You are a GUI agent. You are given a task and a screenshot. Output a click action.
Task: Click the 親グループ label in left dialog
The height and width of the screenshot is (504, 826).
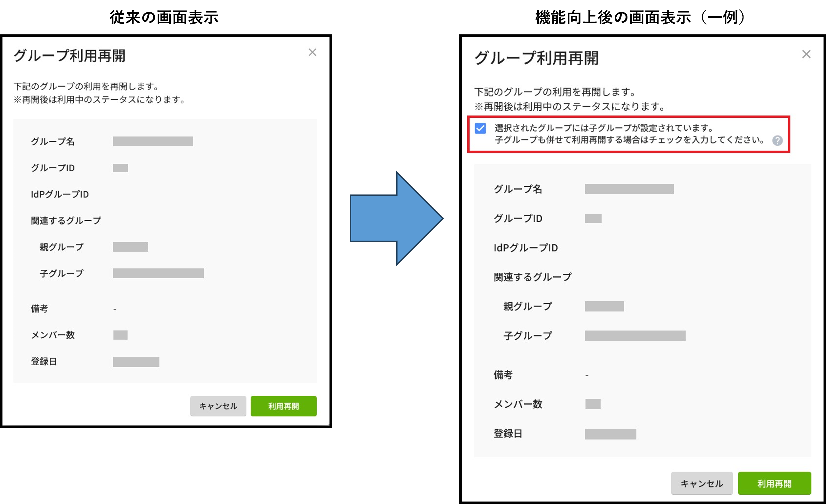(x=61, y=247)
